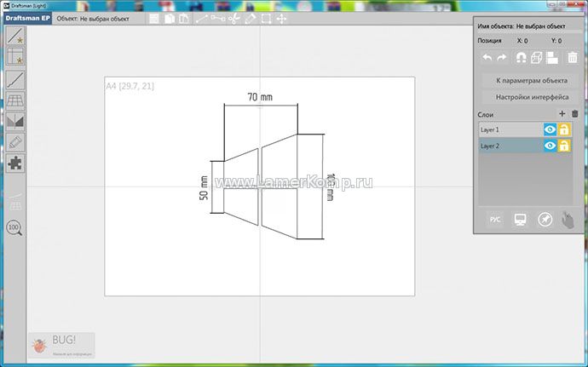
Task: Click the BUG! report button
Action: click(61, 344)
